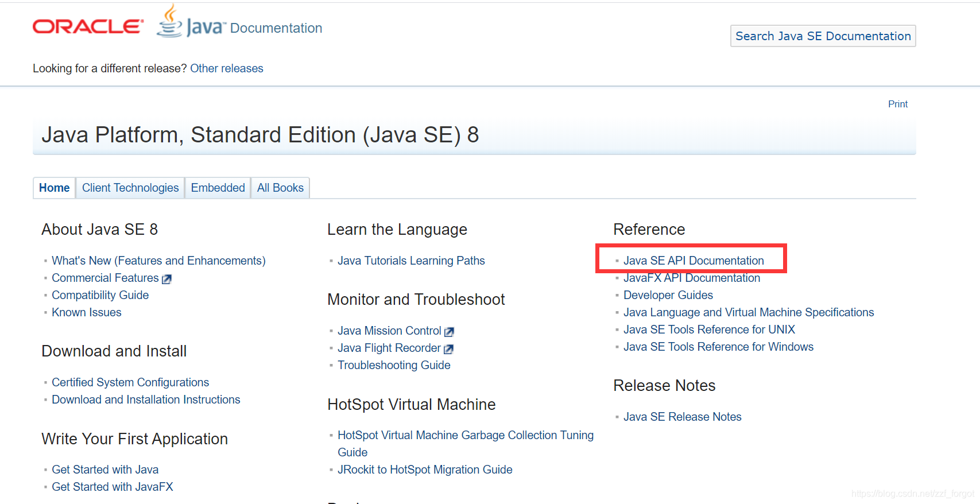This screenshot has height=504, width=980.
Task: Select the Home tab
Action: tap(55, 188)
